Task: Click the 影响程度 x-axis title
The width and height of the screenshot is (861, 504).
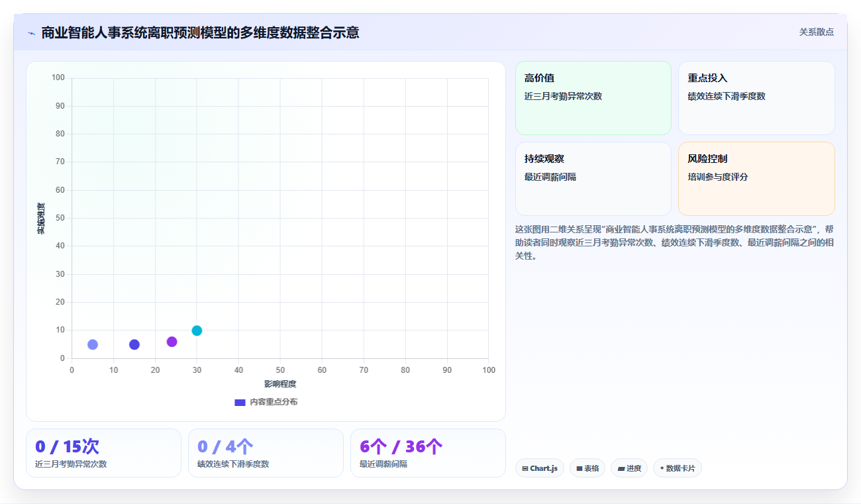Action: [280, 384]
